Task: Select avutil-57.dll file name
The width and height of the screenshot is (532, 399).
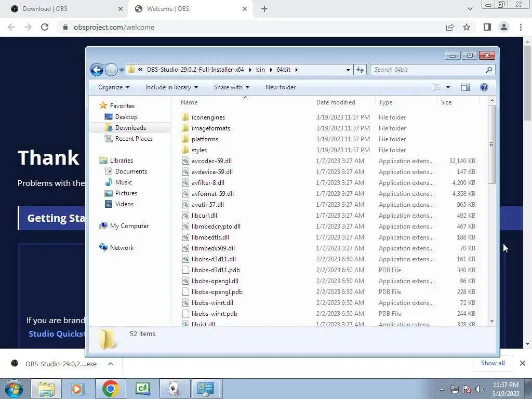Action: point(208,205)
